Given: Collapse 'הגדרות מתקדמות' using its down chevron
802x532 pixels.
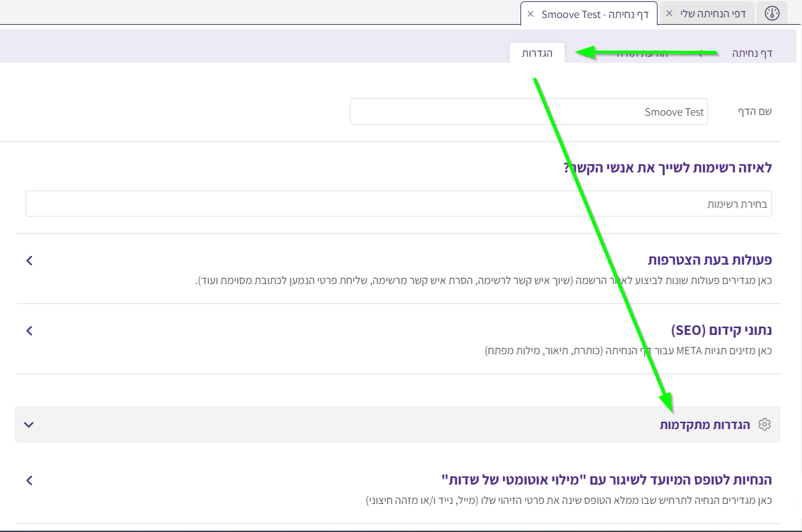Looking at the screenshot, I should point(28,424).
